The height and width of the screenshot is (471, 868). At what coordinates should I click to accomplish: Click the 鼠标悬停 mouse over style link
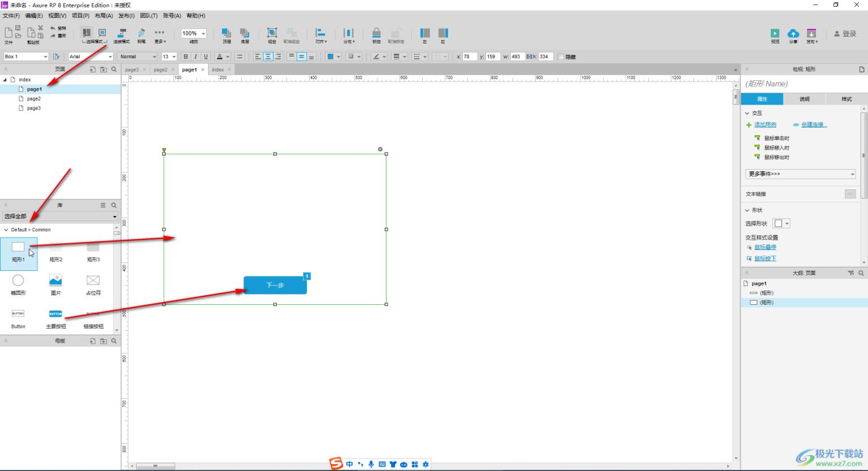point(765,247)
